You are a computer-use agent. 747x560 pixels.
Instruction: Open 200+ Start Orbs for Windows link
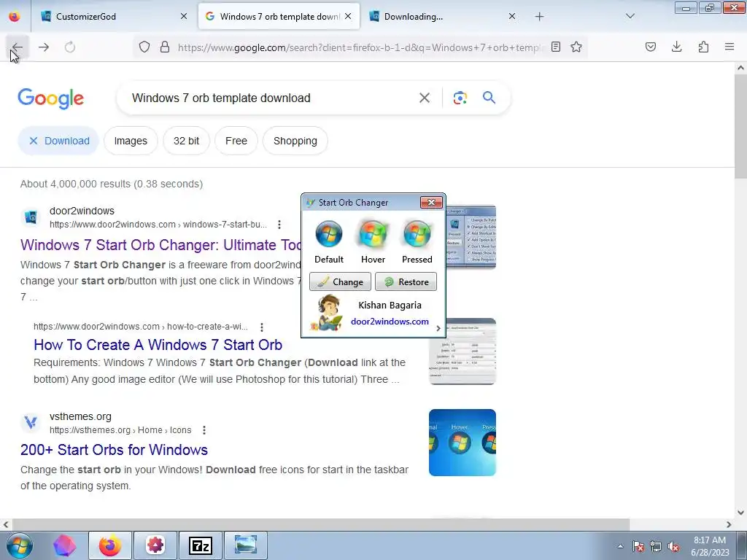115,450
